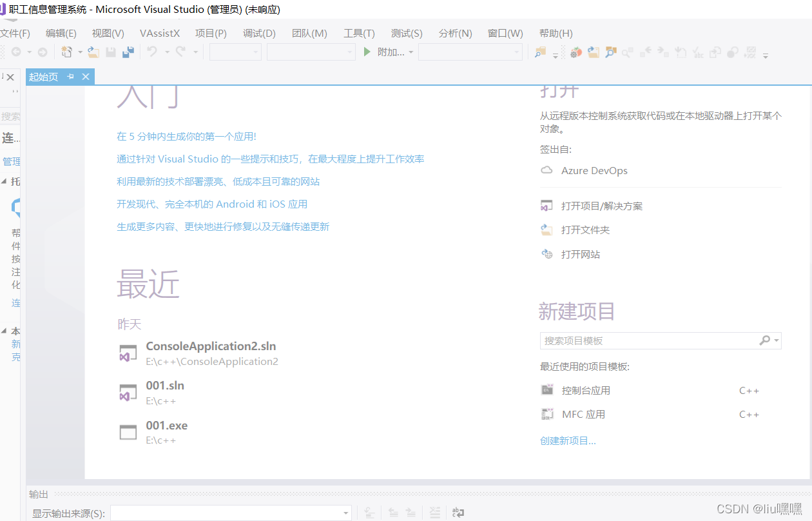Screen dimensions: 812x521
Task: Click the Clear All icon in Output toolbar
Action: [435, 513]
